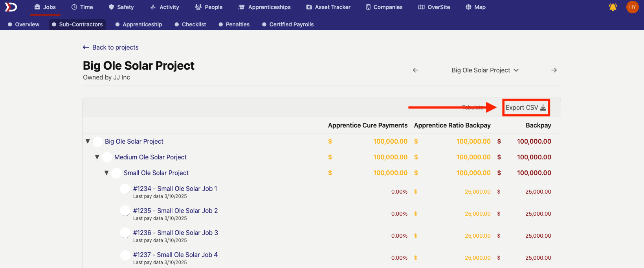Viewport: 644px width, 268px height.
Task: Collapse the Small Ole Solar Project row
Action: point(106,173)
